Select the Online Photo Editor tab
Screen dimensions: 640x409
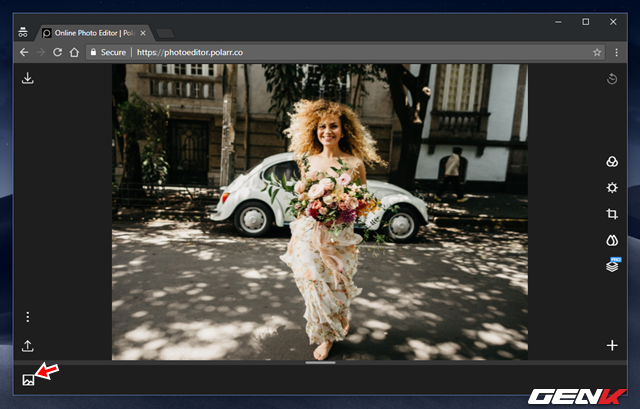tap(94, 33)
